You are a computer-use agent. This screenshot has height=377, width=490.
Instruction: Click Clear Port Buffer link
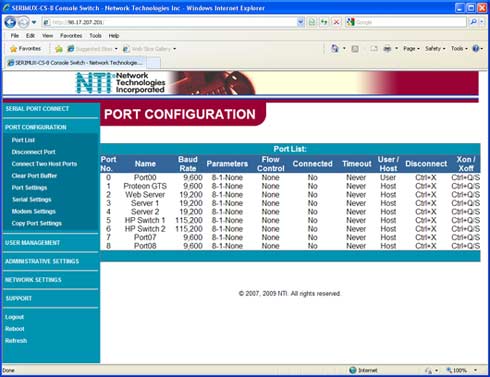pyautogui.click(x=34, y=176)
